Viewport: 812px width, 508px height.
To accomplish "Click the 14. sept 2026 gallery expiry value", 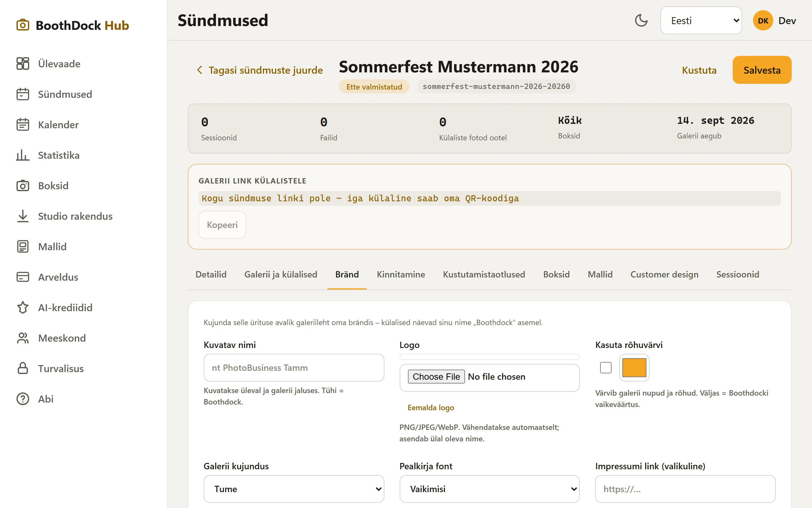I will pos(715,120).
